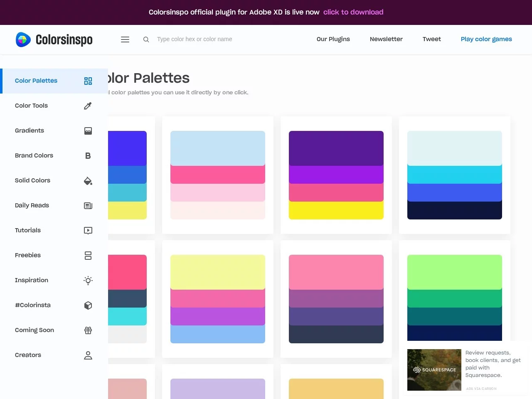Click the 'click to download' banner link
The image size is (532, 399).
tap(353, 12)
